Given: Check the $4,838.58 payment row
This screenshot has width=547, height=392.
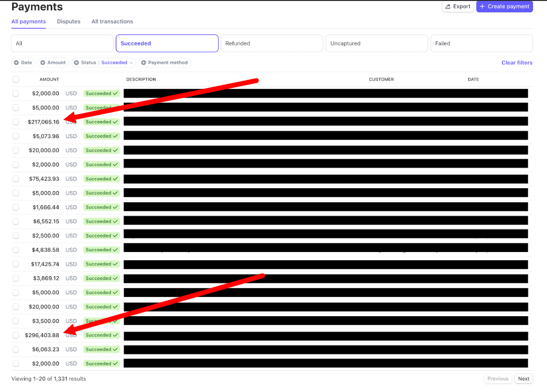Looking at the screenshot, I should tap(16, 250).
